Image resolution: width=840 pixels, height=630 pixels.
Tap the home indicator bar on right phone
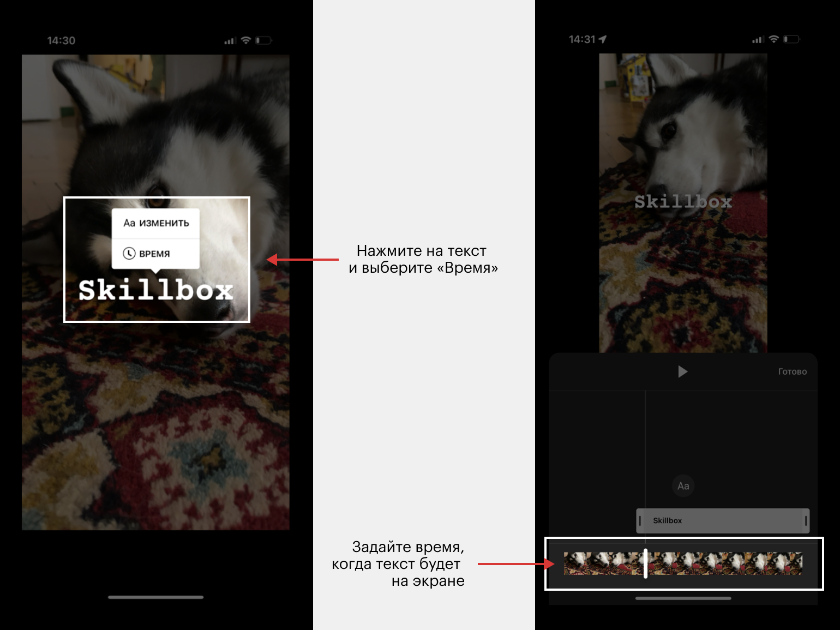(x=683, y=598)
